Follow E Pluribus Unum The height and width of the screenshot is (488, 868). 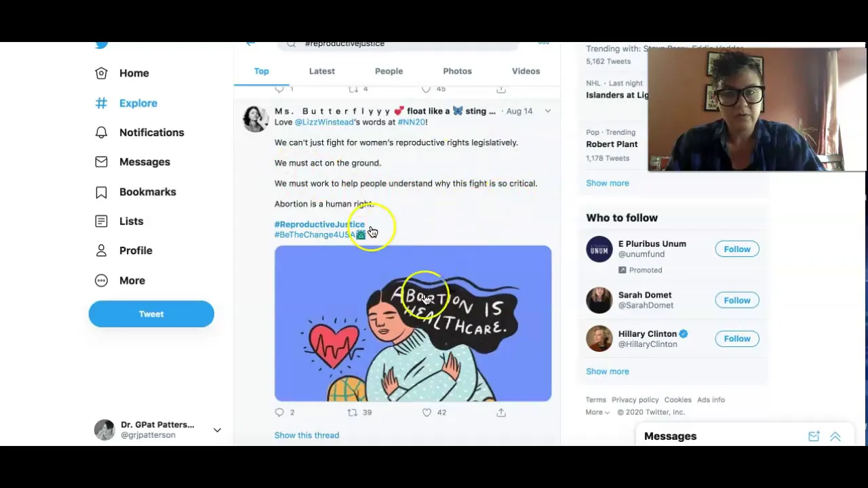point(737,249)
